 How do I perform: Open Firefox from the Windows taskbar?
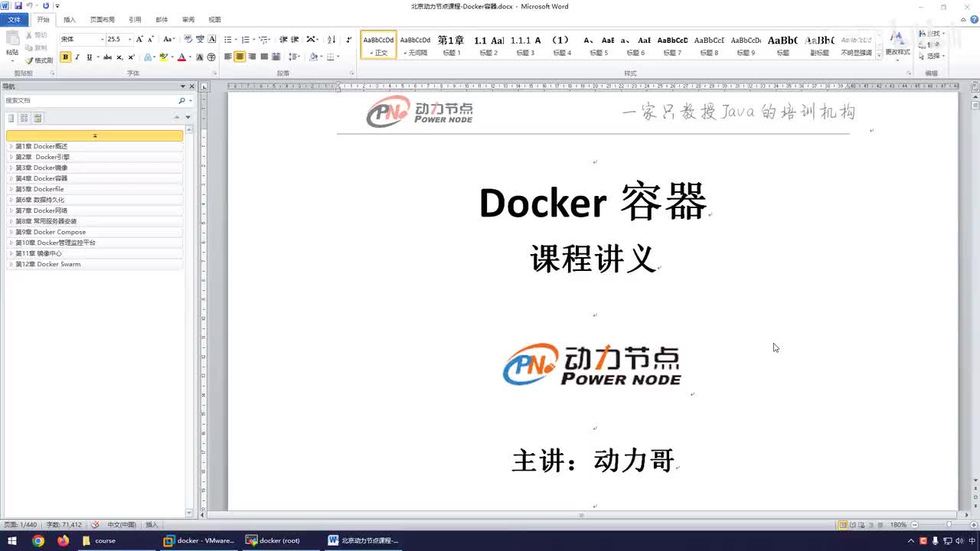point(63,541)
